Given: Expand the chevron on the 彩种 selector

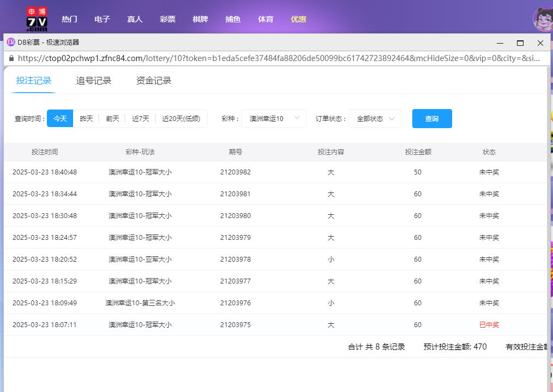Looking at the screenshot, I should pos(297,118).
